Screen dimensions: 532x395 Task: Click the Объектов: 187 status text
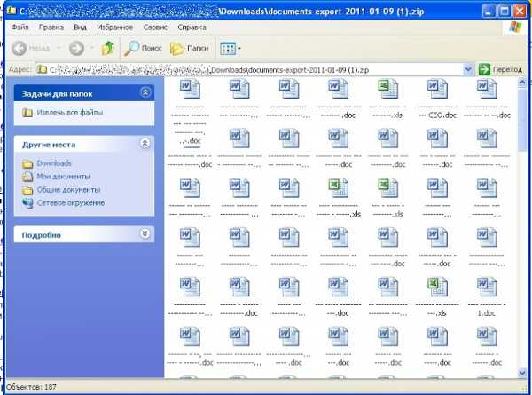31,387
